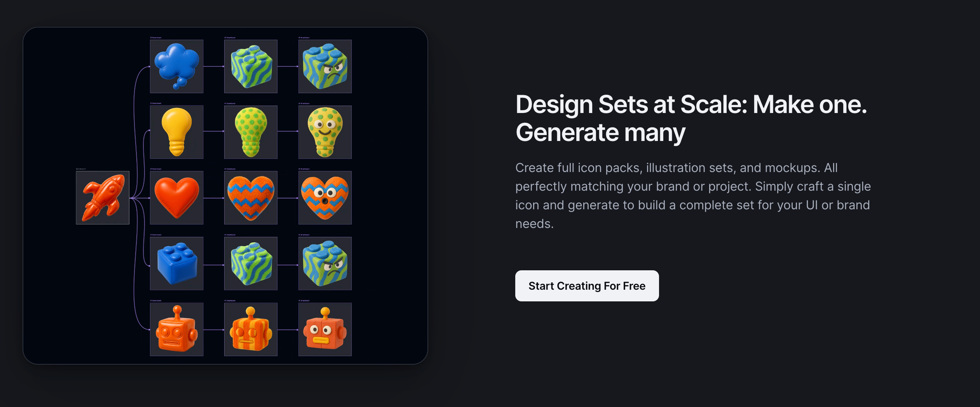Screen dimensions: 980x407
Task: Select the glossy orange robot head icon
Action: (x=177, y=329)
